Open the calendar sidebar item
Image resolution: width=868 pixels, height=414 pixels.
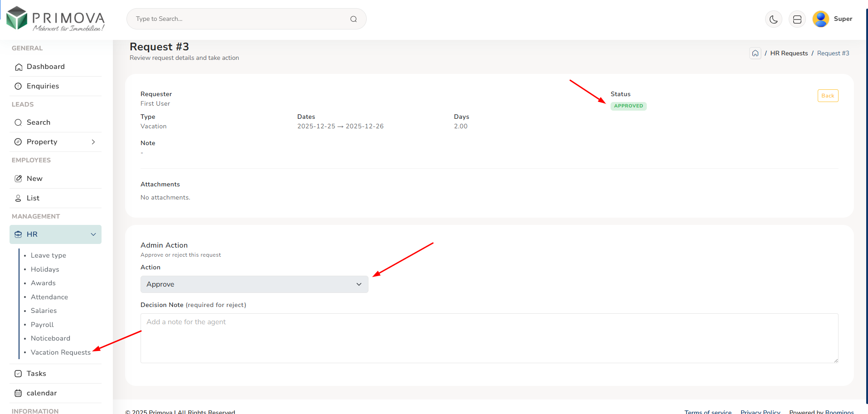(x=42, y=393)
